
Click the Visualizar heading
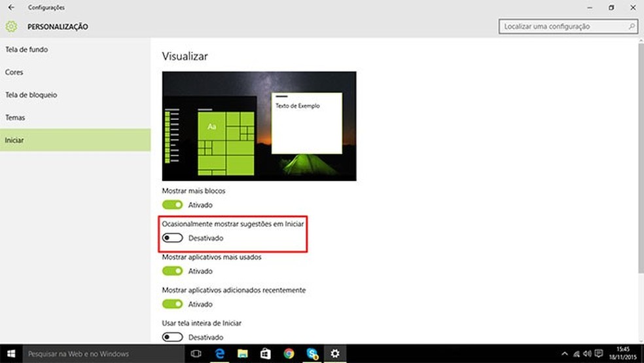pyautogui.click(x=185, y=56)
